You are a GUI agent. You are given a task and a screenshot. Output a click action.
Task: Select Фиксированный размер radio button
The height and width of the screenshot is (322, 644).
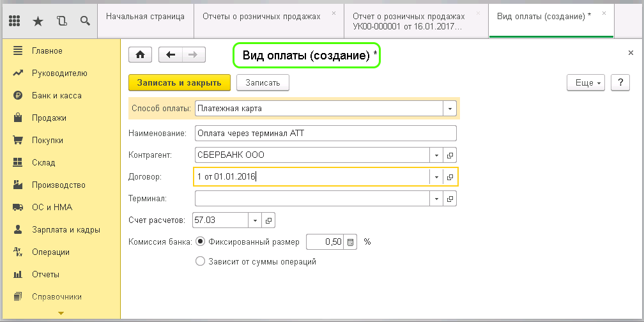click(200, 242)
